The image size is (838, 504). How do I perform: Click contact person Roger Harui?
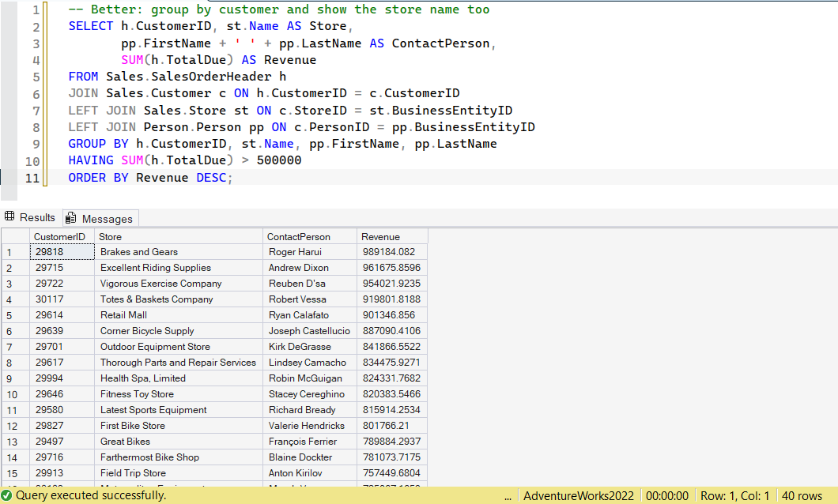pyautogui.click(x=309, y=252)
